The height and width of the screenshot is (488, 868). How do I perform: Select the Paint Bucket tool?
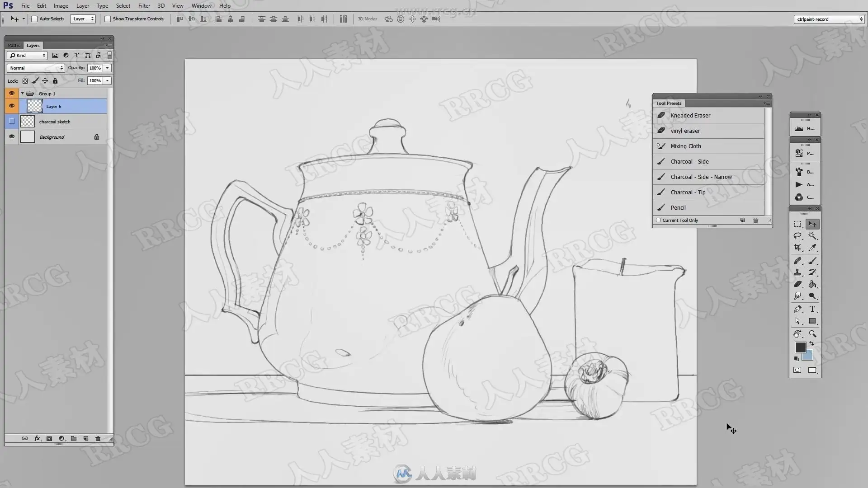812,284
